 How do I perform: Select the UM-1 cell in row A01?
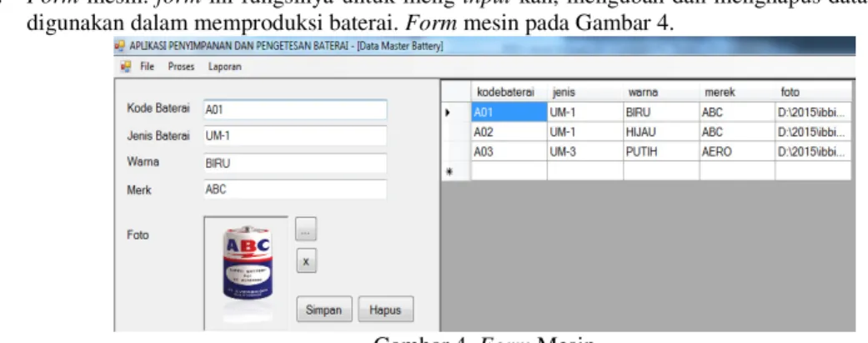(585, 112)
